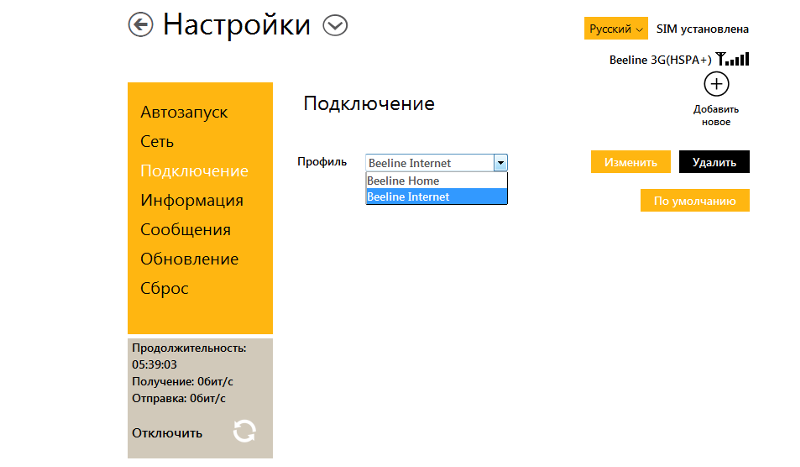
Task: Click the Профиль field label
Action: pyautogui.click(x=322, y=162)
